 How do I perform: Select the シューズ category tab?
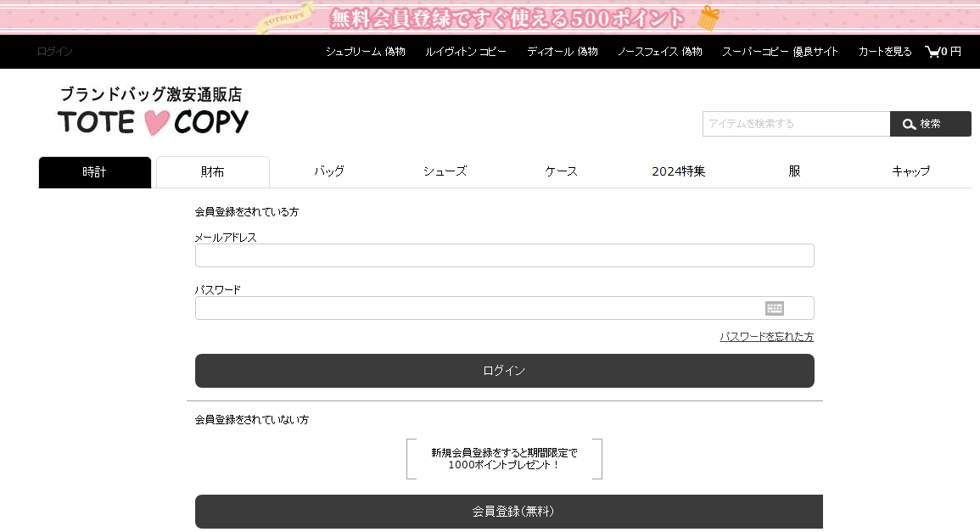(x=445, y=171)
